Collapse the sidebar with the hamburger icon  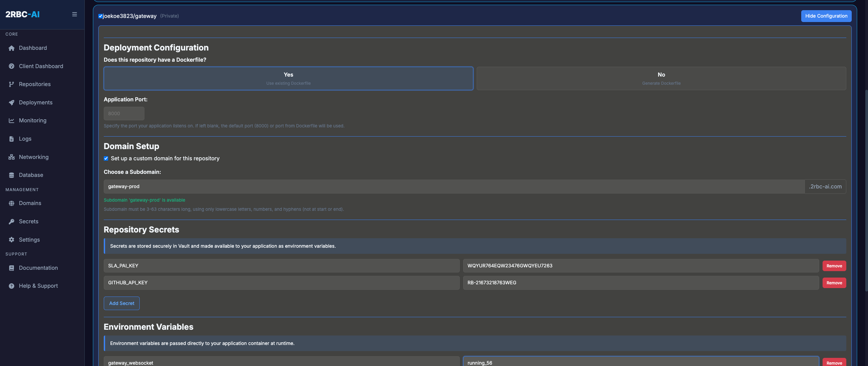coord(74,15)
